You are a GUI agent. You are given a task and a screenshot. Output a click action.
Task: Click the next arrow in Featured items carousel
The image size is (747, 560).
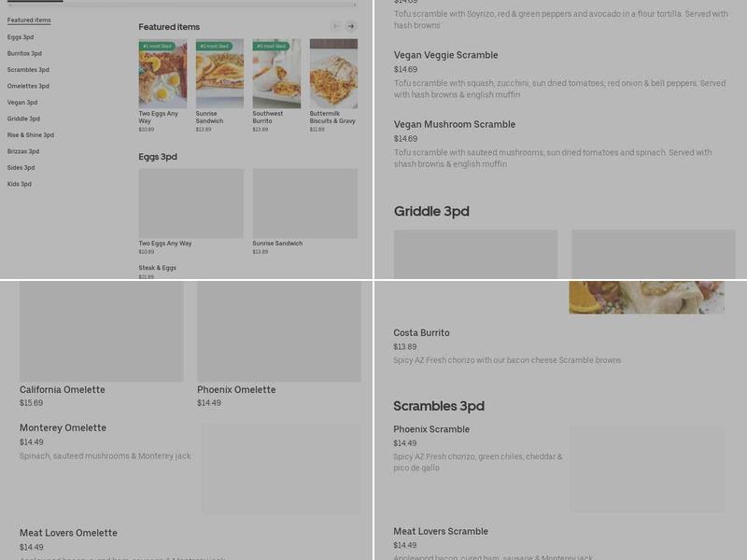click(x=351, y=26)
